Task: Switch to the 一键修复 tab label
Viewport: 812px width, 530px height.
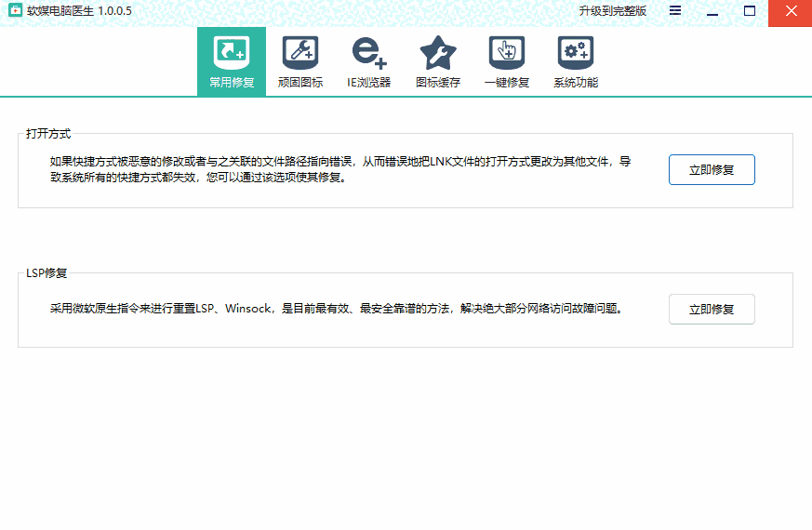Action: pyautogui.click(x=506, y=83)
